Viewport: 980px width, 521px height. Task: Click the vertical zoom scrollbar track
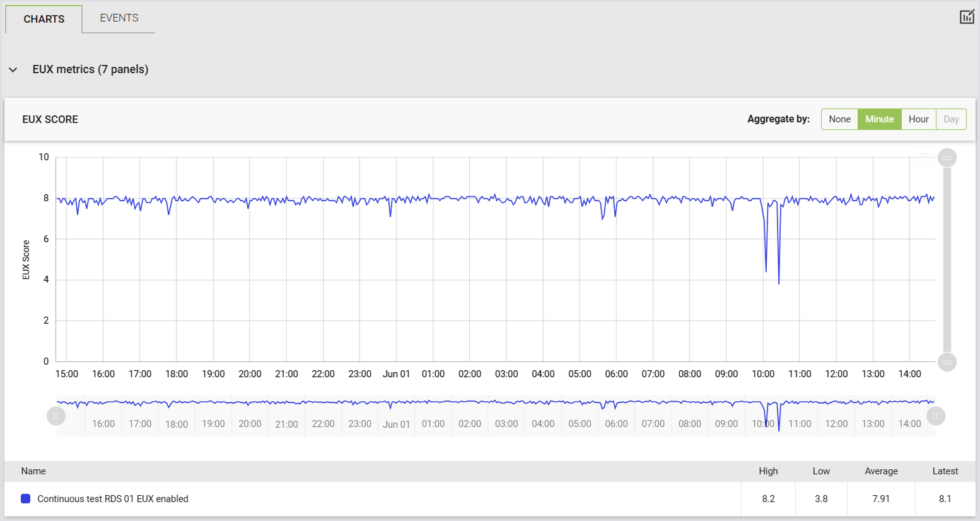[x=947, y=260]
